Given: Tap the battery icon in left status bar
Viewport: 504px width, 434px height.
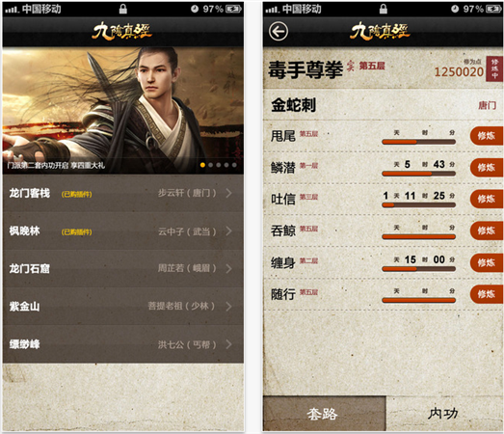Looking at the screenshot, I should point(233,9).
